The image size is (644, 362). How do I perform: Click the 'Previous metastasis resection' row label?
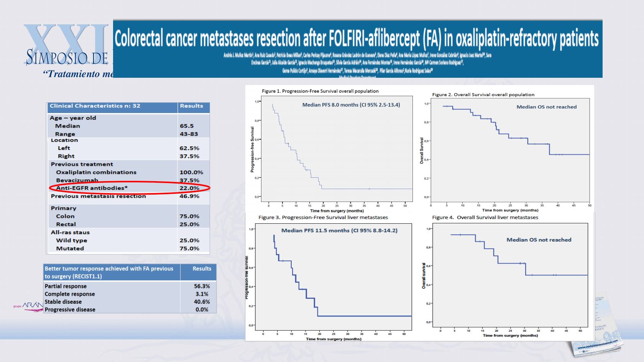(99, 196)
